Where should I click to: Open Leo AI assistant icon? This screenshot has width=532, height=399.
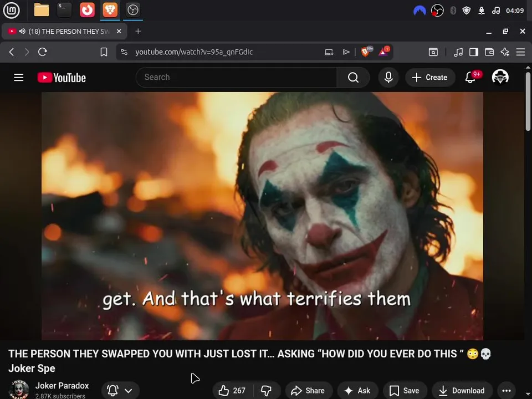505,52
